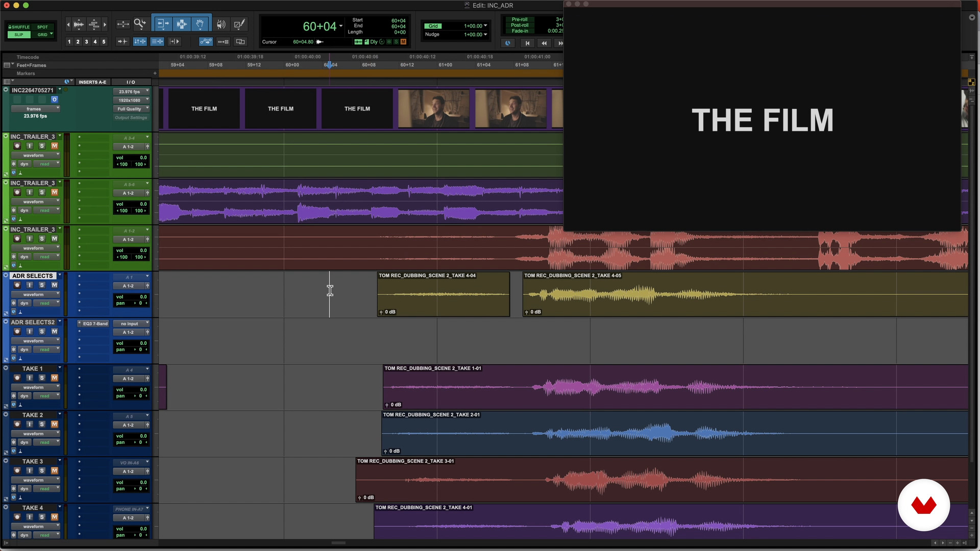Open the no input selector on ADR SELECTS2
This screenshot has height=551, width=980.
tap(131, 323)
